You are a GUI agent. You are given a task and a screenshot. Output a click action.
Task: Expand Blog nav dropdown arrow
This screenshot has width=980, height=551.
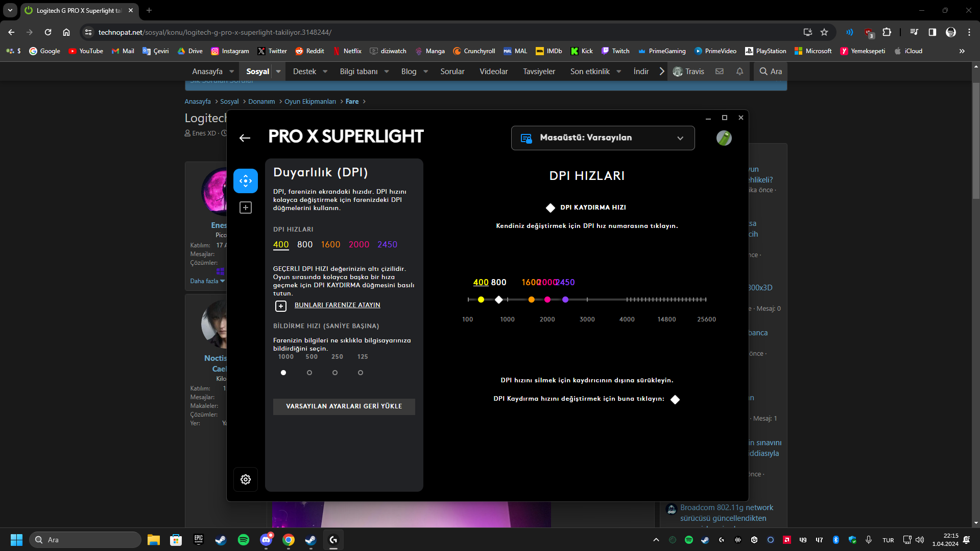(x=426, y=72)
